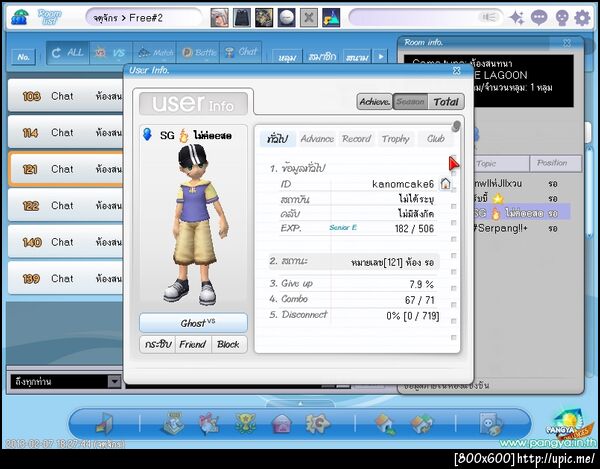Sort rooms with the No. button

tap(24, 57)
